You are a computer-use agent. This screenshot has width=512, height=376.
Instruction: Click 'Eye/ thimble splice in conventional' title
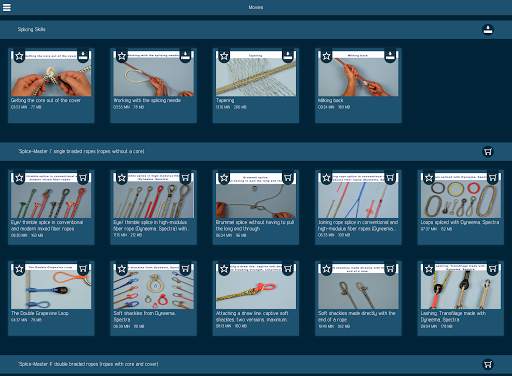(x=47, y=225)
